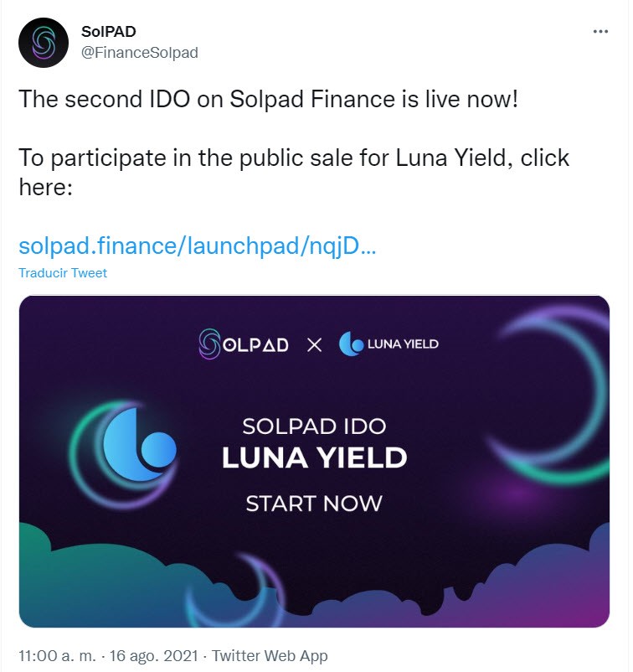633x672 pixels.
Task: Open the @FinanceSolpad handle link
Action: (x=140, y=53)
